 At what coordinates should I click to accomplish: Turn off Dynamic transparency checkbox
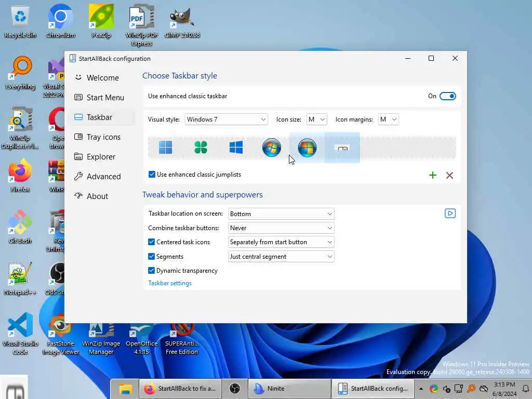151,270
